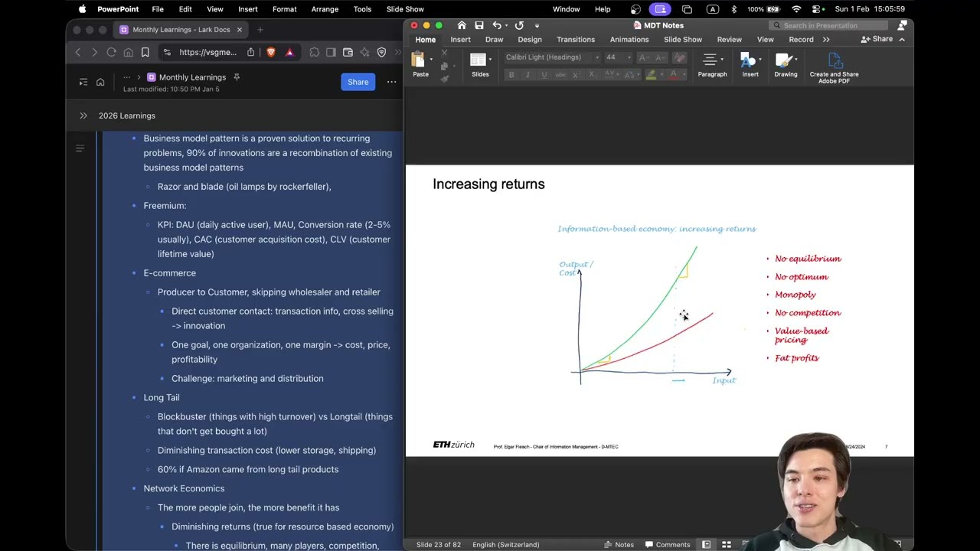980x551 pixels.
Task: Toggle the browser sidebar panel icon
Action: pyautogui.click(x=331, y=52)
